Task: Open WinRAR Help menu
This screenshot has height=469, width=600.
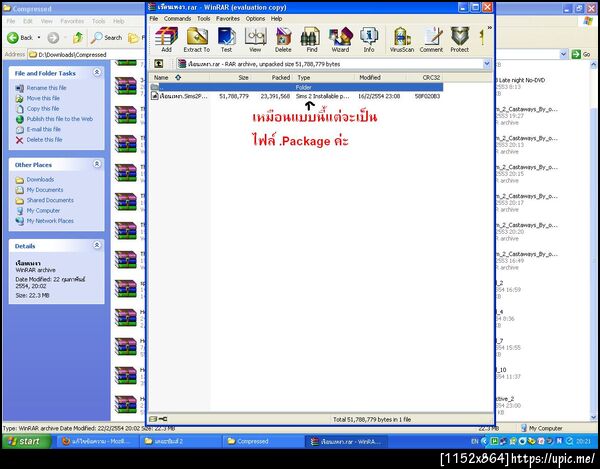Action: 276,18
